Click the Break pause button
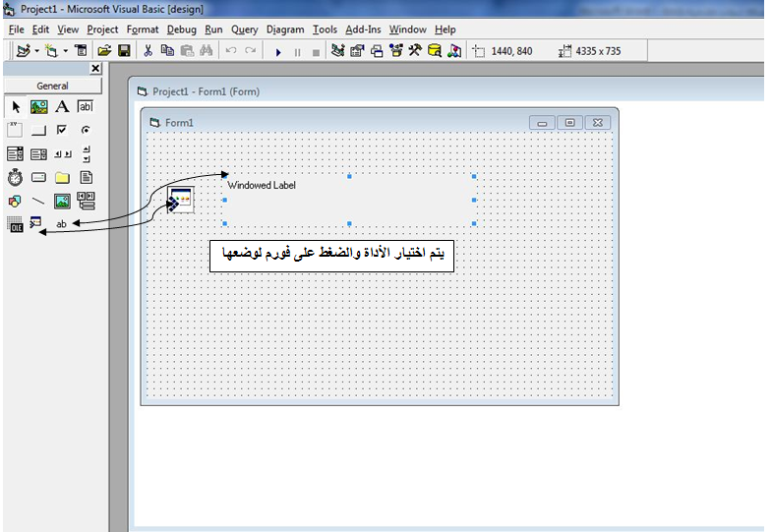The height and width of the screenshot is (532, 772). [x=297, y=52]
